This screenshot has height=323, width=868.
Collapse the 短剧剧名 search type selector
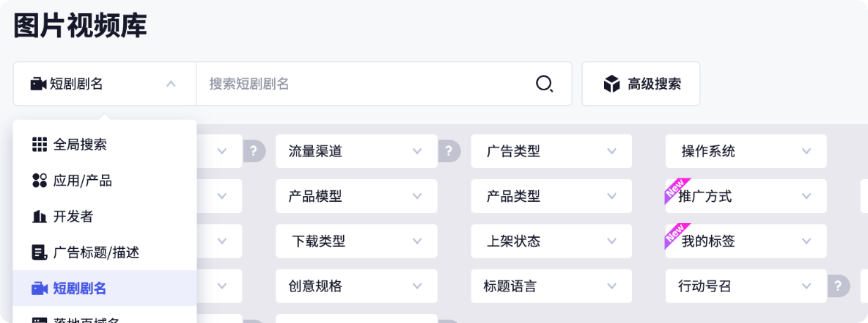105,84
